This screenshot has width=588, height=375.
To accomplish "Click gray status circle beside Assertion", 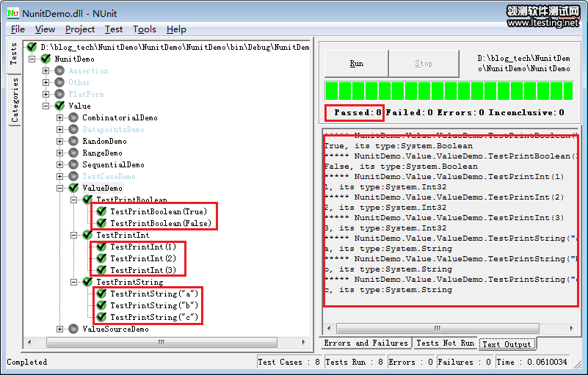I will click(x=59, y=70).
